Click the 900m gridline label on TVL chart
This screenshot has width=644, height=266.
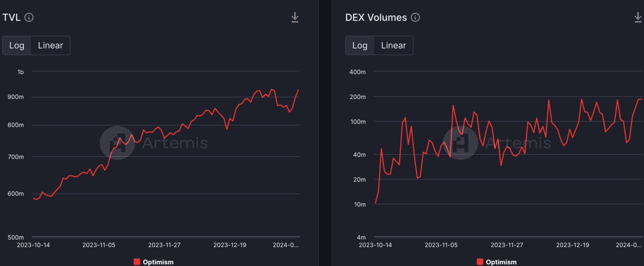[16, 97]
